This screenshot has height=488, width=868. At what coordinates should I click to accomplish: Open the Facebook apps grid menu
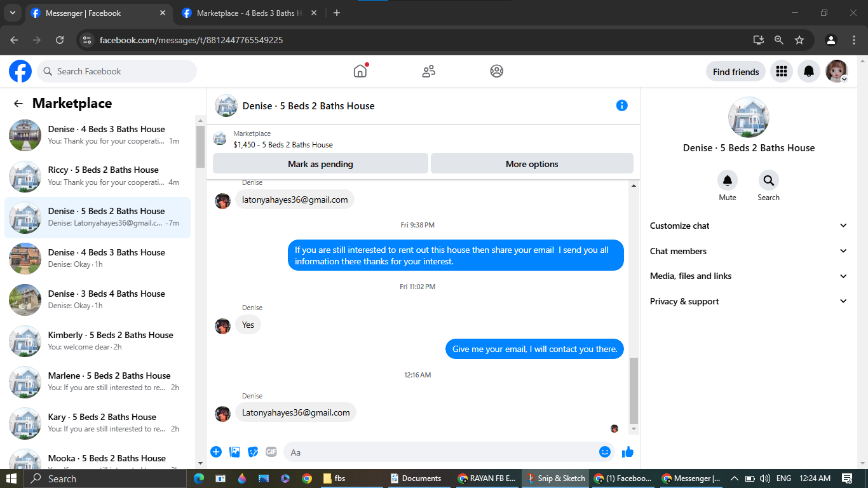[x=782, y=71]
